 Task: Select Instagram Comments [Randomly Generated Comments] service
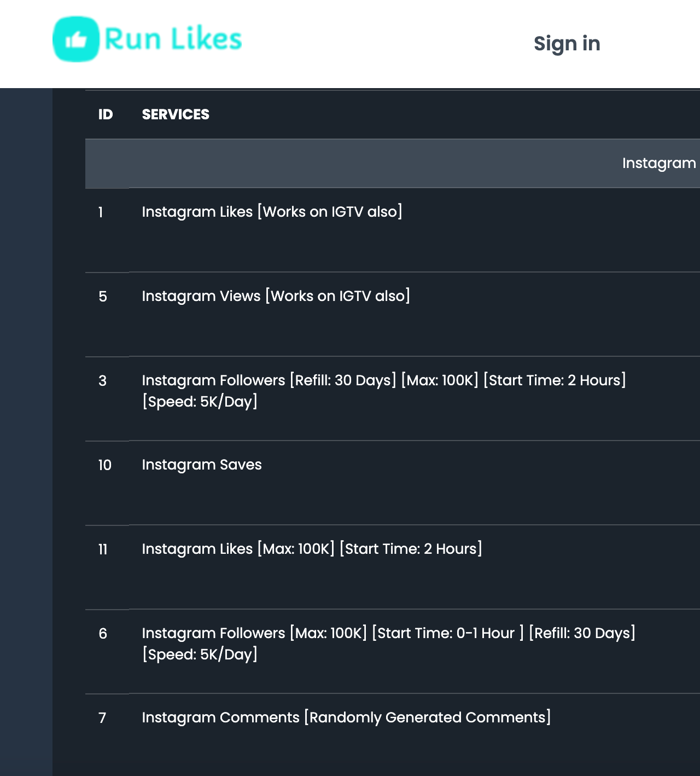[x=346, y=717]
